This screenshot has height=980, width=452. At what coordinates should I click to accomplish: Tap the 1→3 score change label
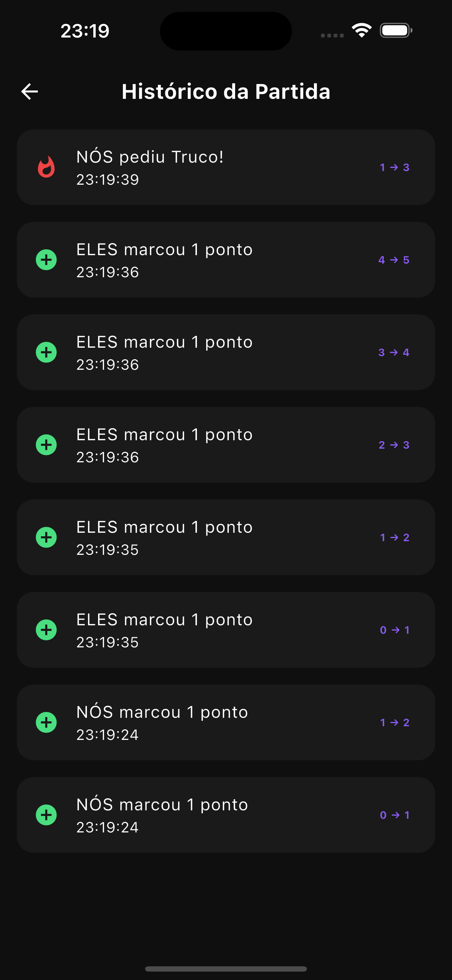click(395, 168)
